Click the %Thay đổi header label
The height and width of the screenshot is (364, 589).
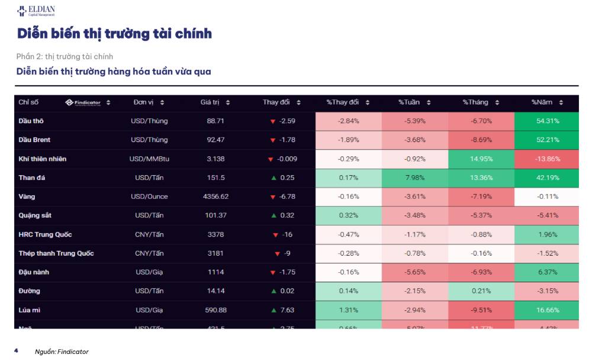click(342, 102)
